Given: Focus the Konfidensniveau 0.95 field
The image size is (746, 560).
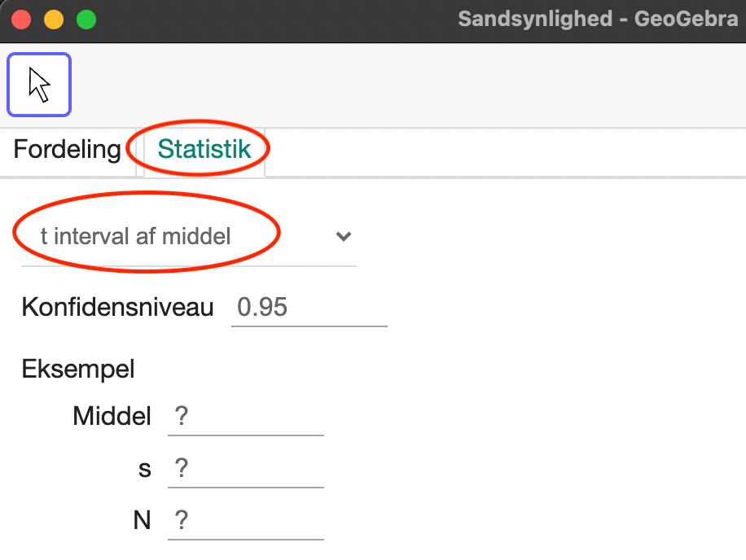Looking at the screenshot, I should click(x=309, y=308).
